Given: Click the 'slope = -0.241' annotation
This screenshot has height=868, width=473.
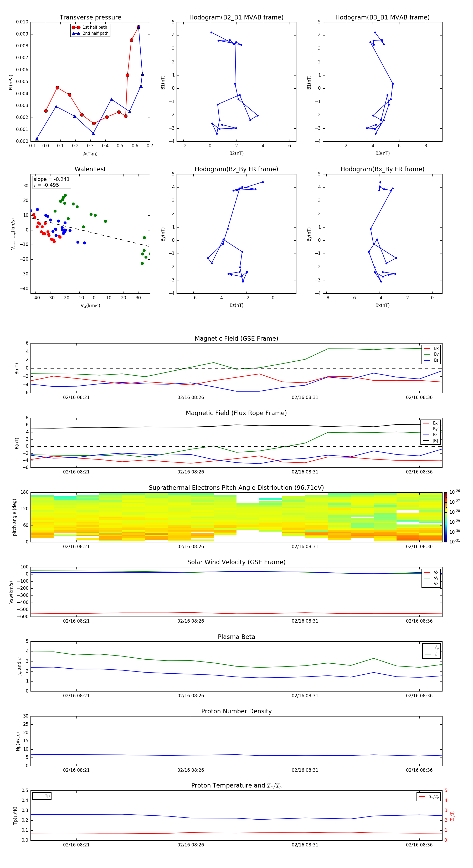Looking at the screenshot, I should [x=52, y=179].
